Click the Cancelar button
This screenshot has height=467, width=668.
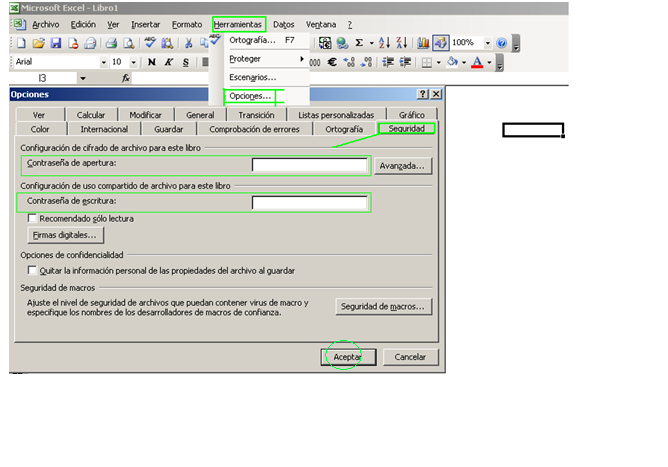coord(410,357)
